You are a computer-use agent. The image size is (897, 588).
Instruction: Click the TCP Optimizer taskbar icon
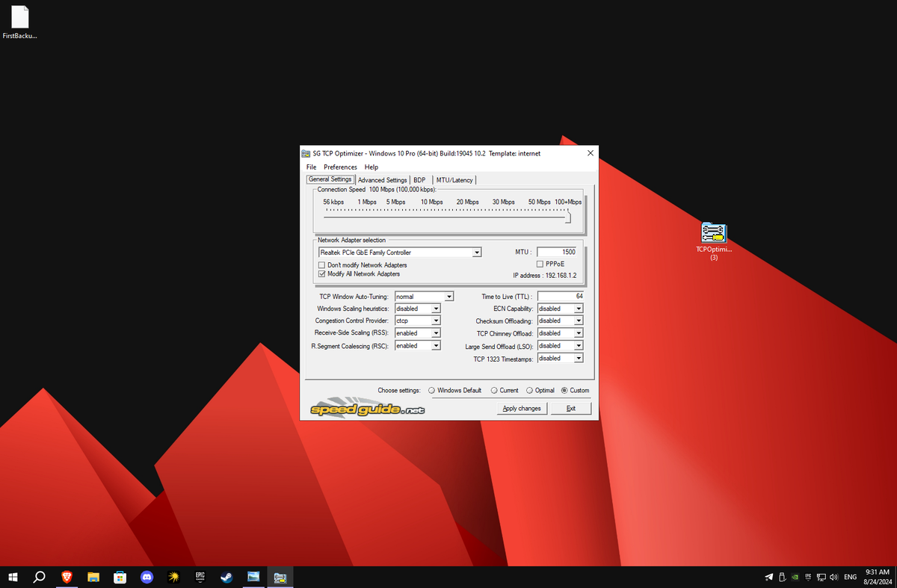[280, 577]
